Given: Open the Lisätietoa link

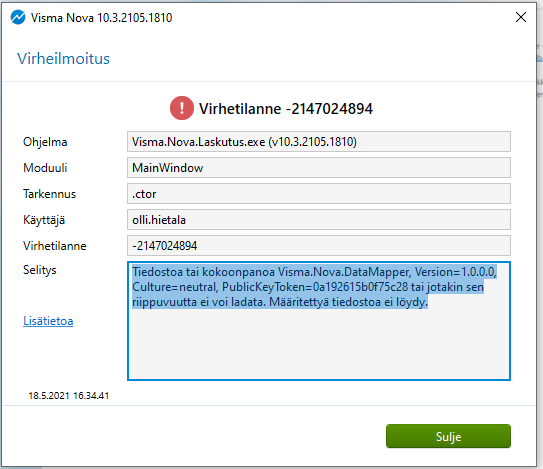Looking at the screenshot, I should point(48,321).
